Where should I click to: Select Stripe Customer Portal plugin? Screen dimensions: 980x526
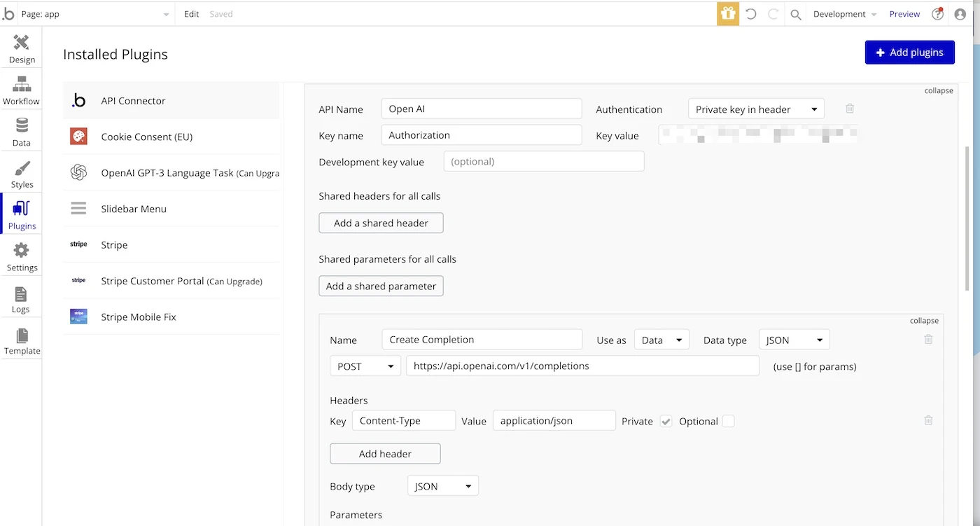click(x=171, y=281)
